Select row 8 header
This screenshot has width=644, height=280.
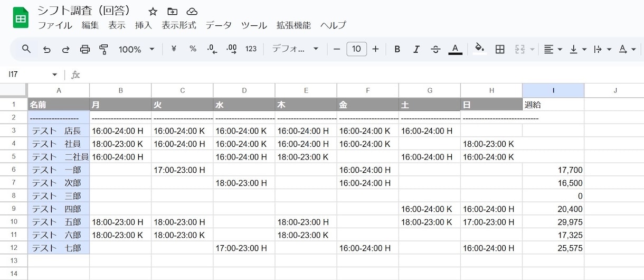(x=14, y=195)
